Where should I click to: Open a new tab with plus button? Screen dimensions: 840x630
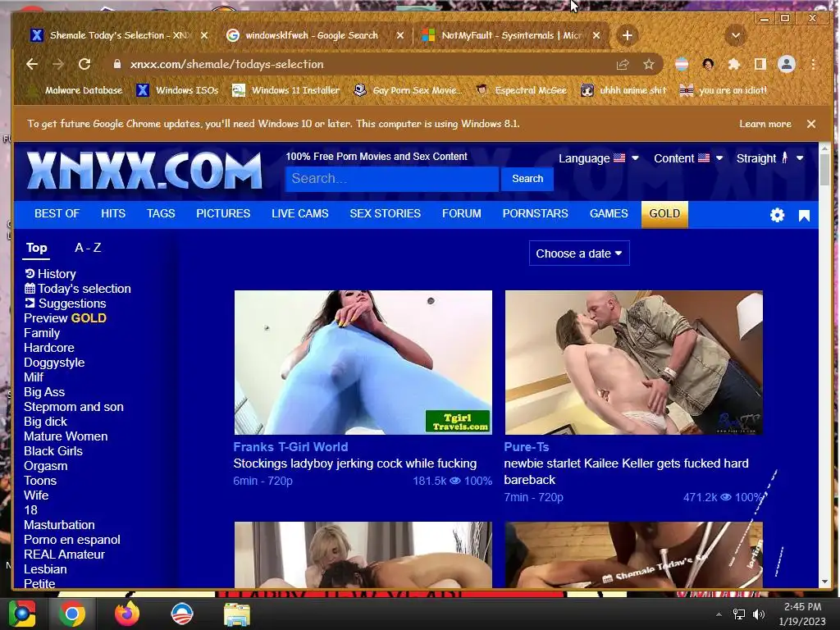point(628,35)
